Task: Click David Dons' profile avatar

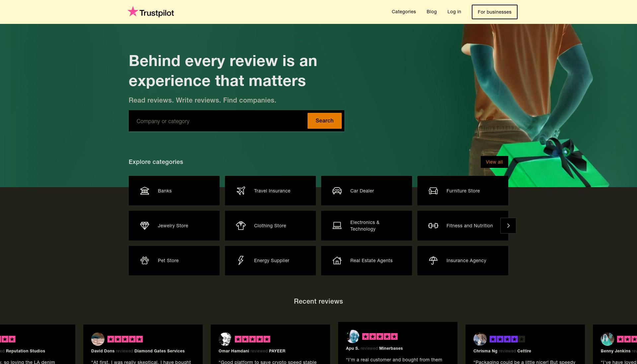Action: [98, 339]
